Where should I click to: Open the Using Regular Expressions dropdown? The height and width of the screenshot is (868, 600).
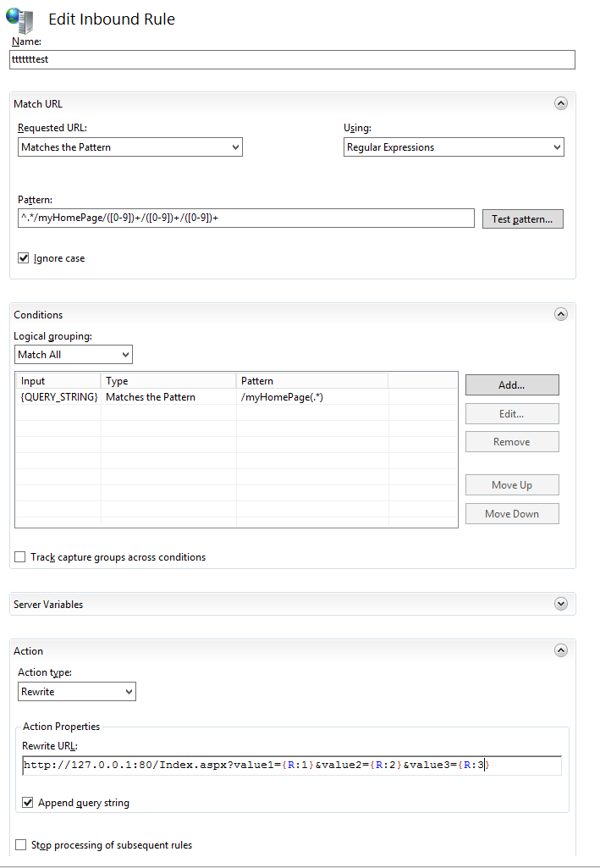pos(454,147)
